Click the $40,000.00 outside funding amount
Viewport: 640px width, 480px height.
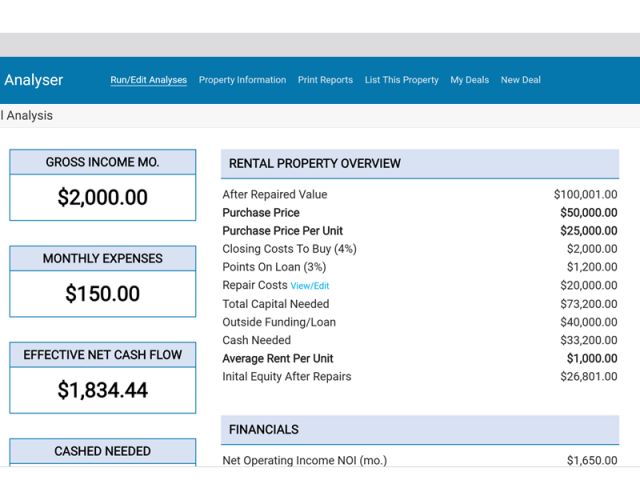pyautogui.click(x=589, y=322)
